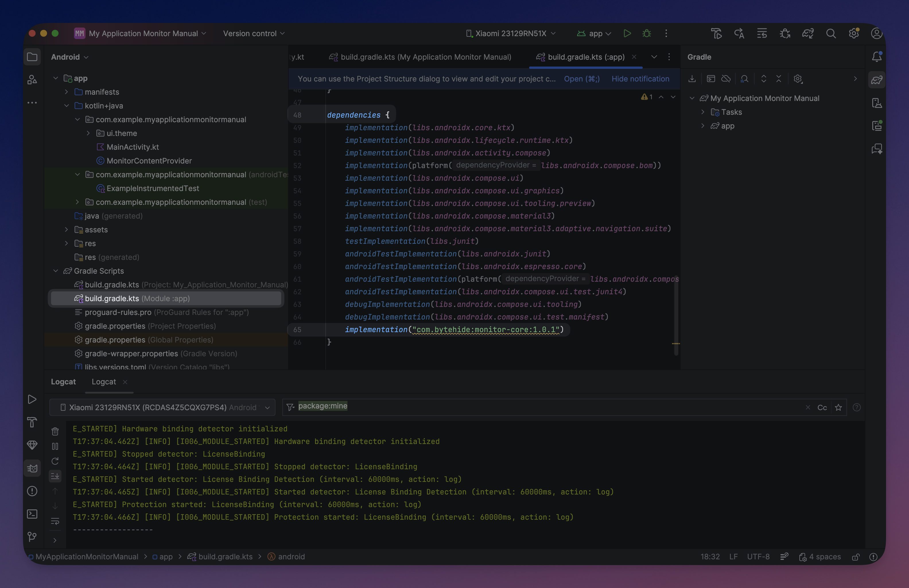The image size is (909, 588).
Task: Open the Version Control tool window icon
Action: (x=32, y=537)
